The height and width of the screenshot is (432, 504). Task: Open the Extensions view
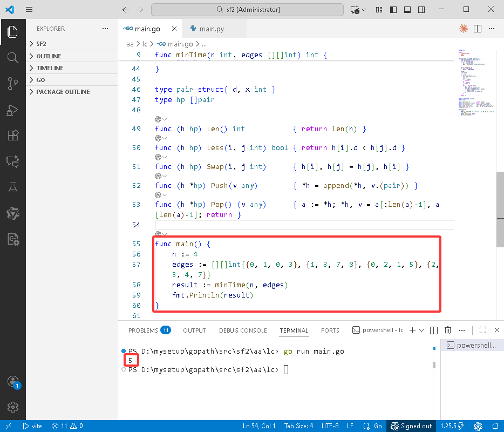pos(12,136)
